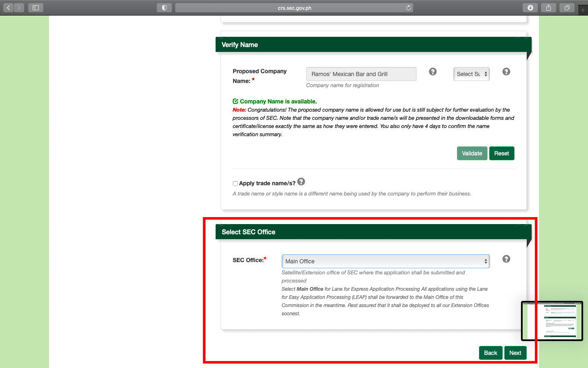Click the help icon next to suffix dropdown

pos(506,72)
